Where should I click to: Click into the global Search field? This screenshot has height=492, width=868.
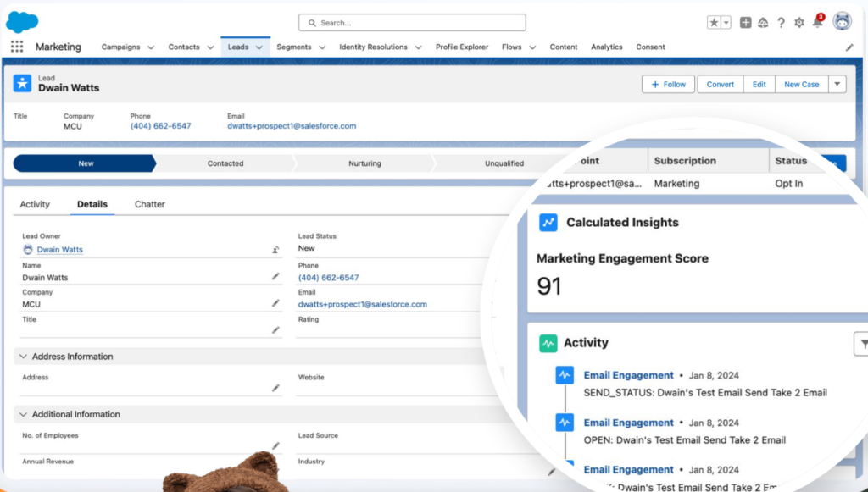pos(412,23)
